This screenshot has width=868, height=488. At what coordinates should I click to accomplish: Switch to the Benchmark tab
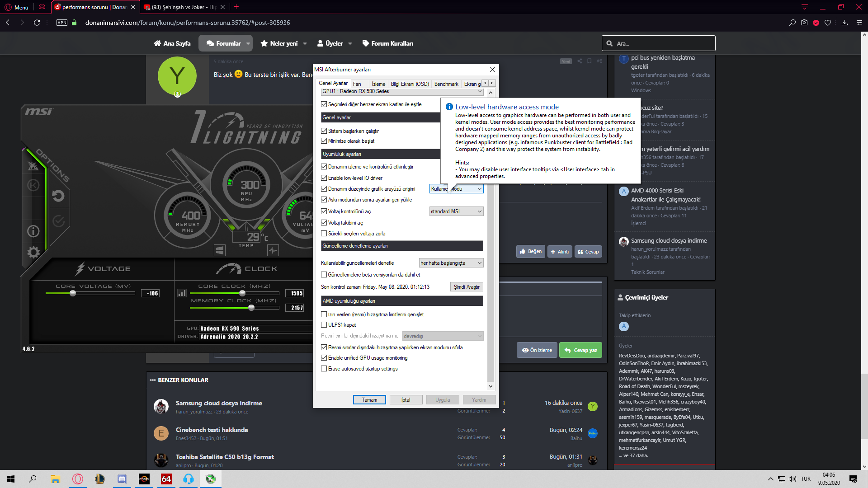click(x=446, y=84)
